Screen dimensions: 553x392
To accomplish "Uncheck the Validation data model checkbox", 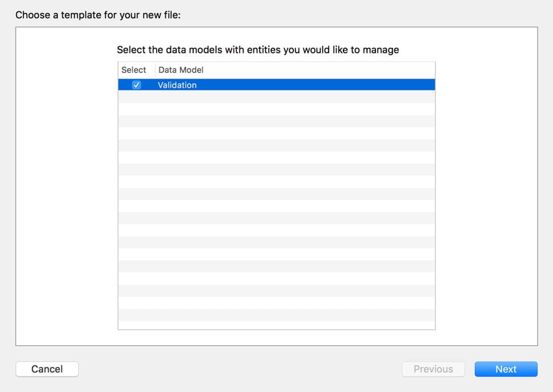I will pos(136,85).
